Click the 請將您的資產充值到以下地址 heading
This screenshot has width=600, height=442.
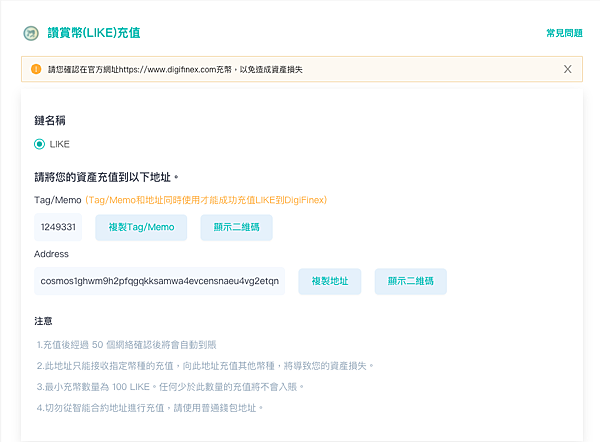pyautogui.click(x=106, y=177)
